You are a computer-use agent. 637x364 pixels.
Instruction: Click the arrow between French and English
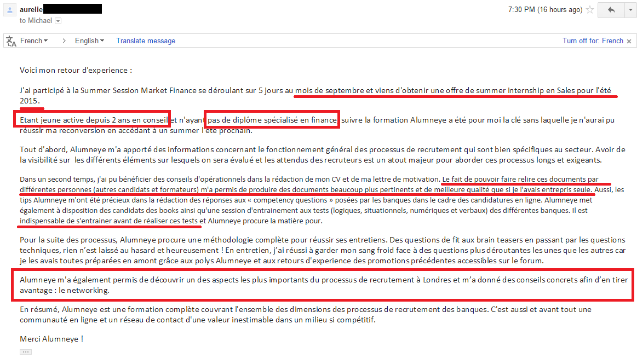(x=64, y=41)
